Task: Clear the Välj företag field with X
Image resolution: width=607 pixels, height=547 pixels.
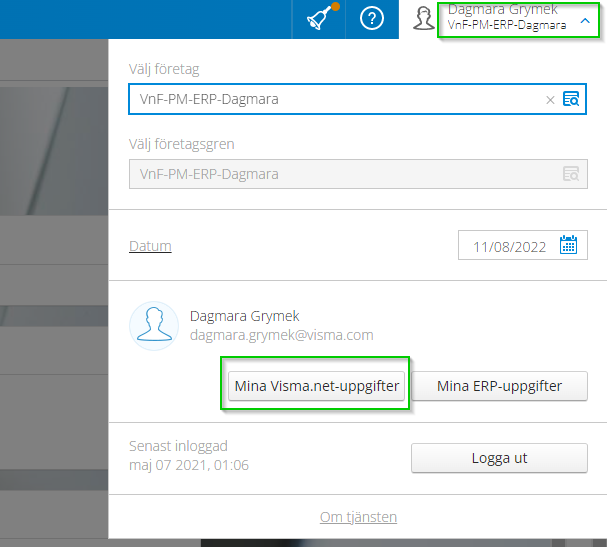Action: click(x=550, y=100)
